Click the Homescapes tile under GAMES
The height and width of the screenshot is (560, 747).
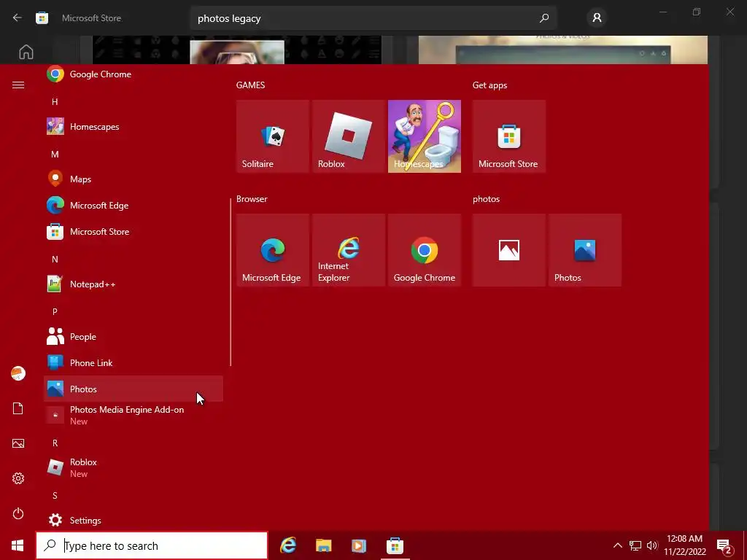click(x=425, y=136)
